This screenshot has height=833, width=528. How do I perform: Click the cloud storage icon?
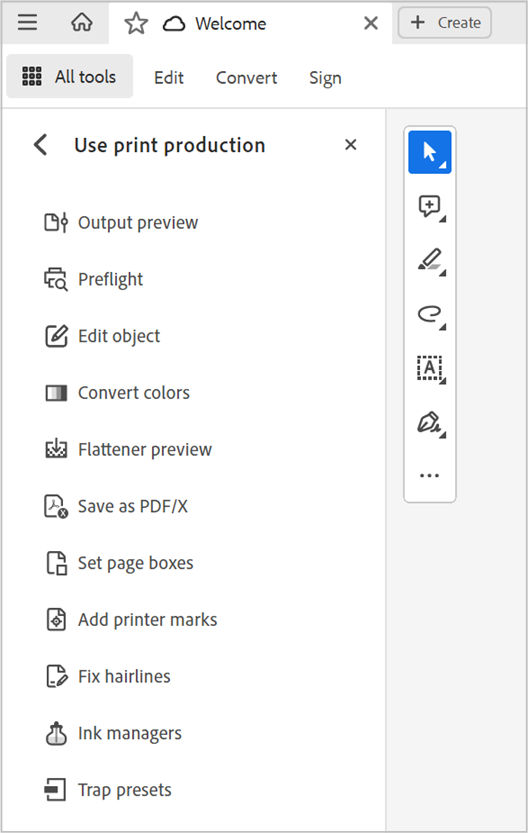174,24
